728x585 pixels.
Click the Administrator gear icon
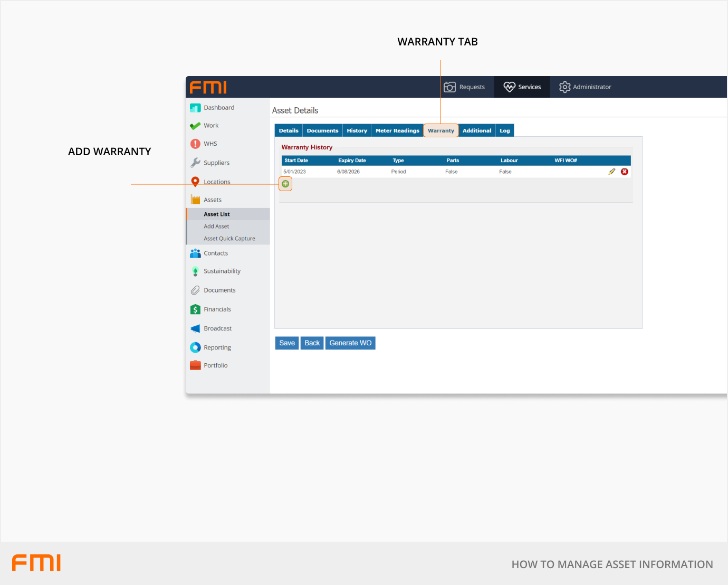click(x=564, y=87)
